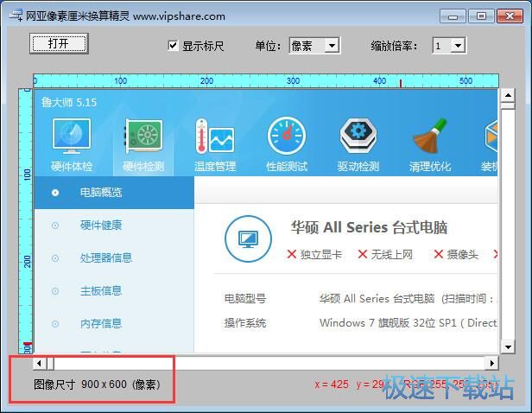Screen dimensions: 532x413
Task: Click the horizontal scrollbar right arrow
Action: (491, 364)
